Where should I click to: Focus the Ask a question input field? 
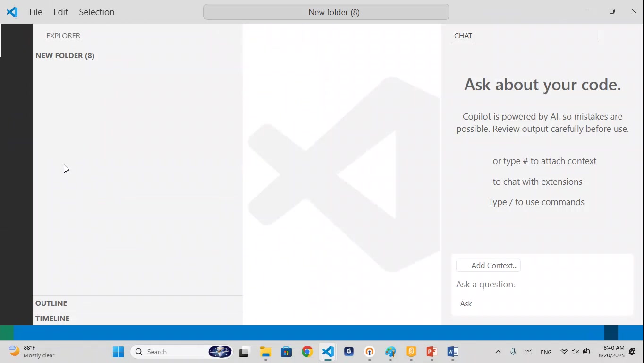(542, 284)
